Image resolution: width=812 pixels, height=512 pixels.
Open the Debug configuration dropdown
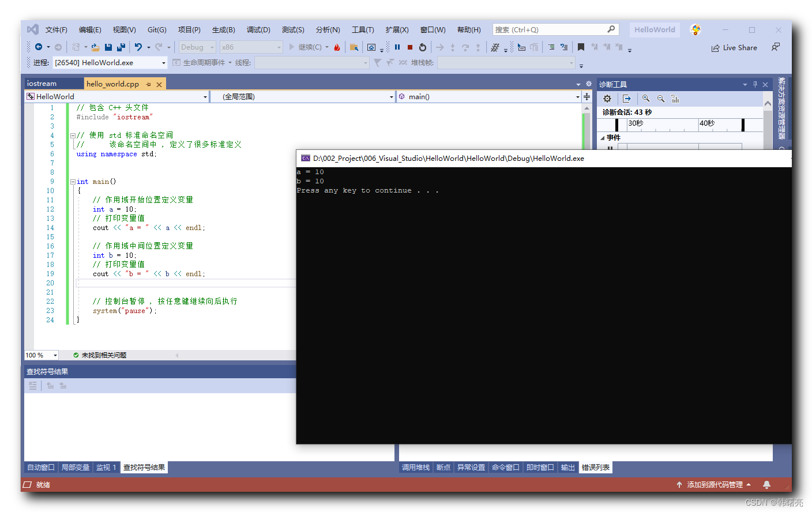197,47
